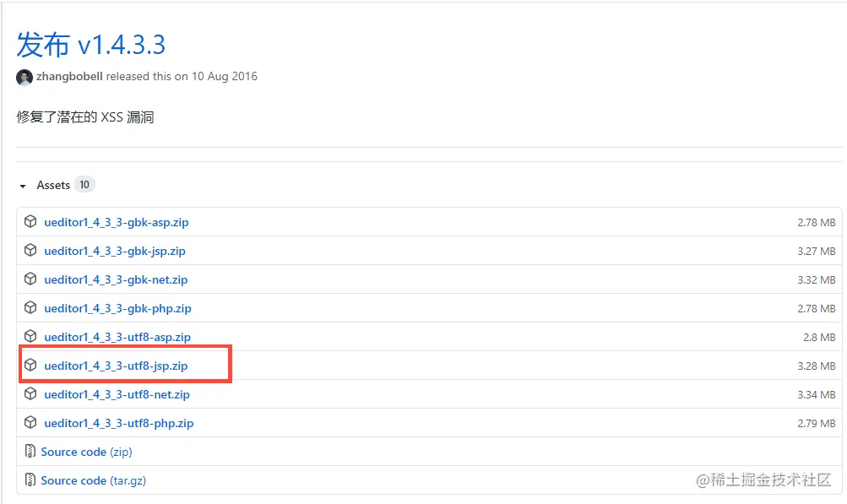Image resolution: width=847 pixels, height=504 pixels.
Task: Click zhangbobell's avatar image
Action: point(24,78)
